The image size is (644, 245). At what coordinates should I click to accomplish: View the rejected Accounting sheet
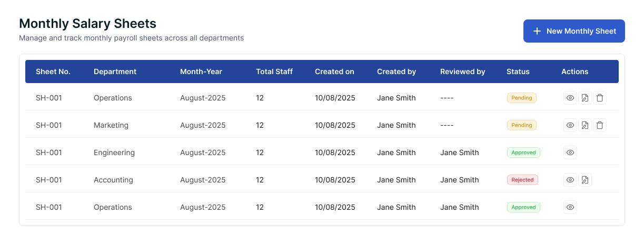tap(570, 180)
